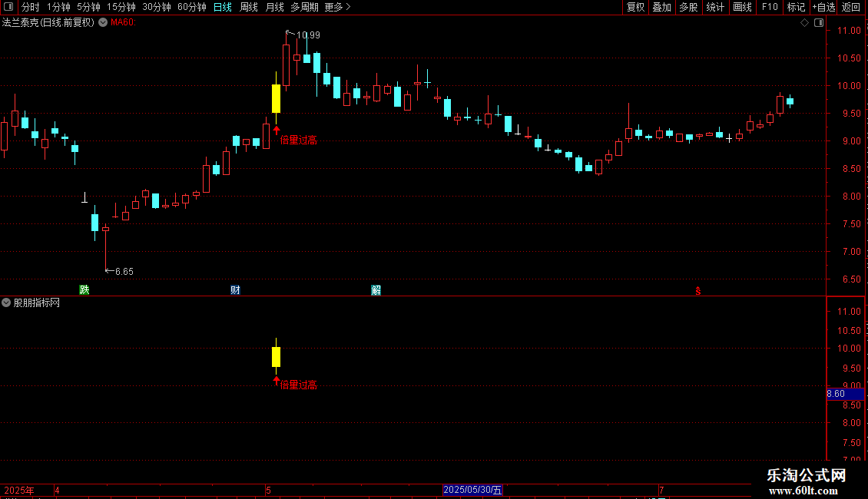Image resolution: width=868 pixels, height=499 pixels.
Task: Click the red S marker on timeline
Action: click(x=698, y=291)
